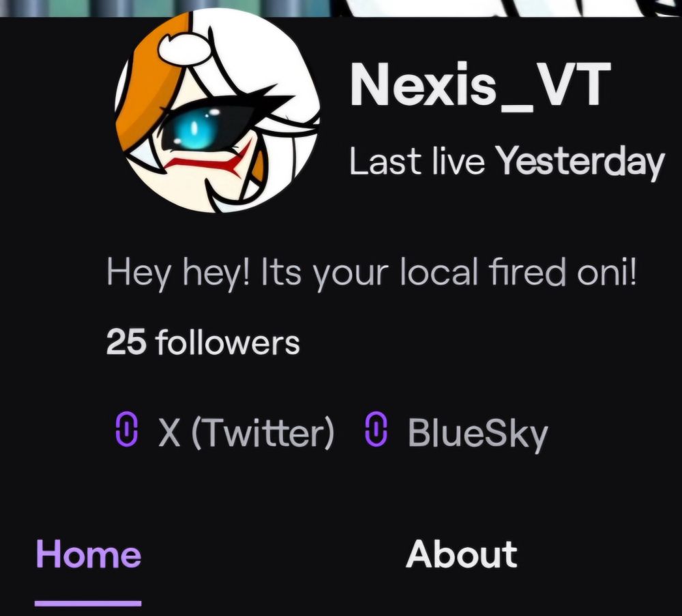Click the purple underline beneath Home
The height and width of the screenshot is (616, 682).
(x=88, y=604)
